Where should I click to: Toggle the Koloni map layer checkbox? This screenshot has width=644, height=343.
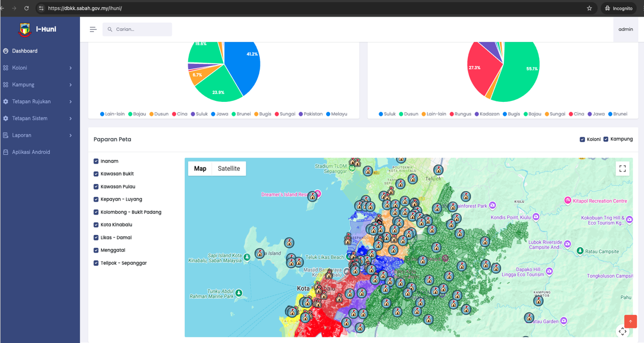582,139
